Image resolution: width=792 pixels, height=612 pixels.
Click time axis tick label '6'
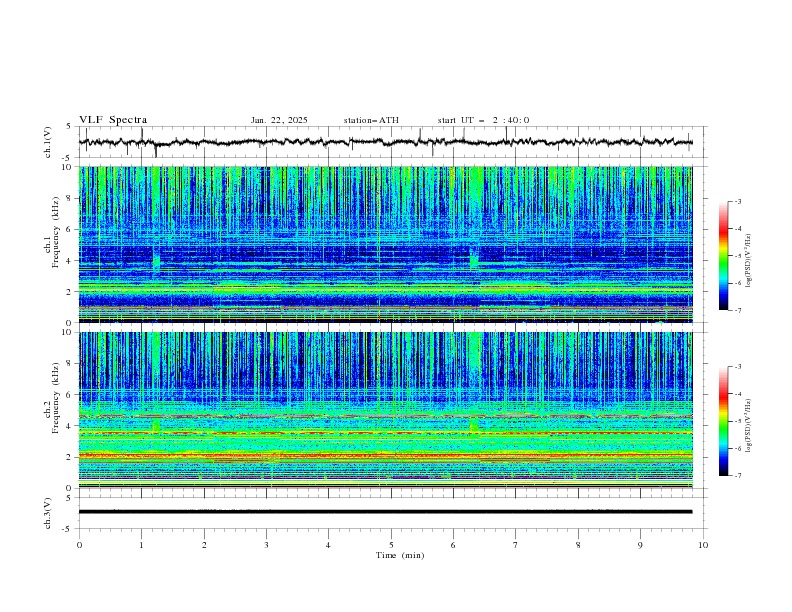point(453,545)
